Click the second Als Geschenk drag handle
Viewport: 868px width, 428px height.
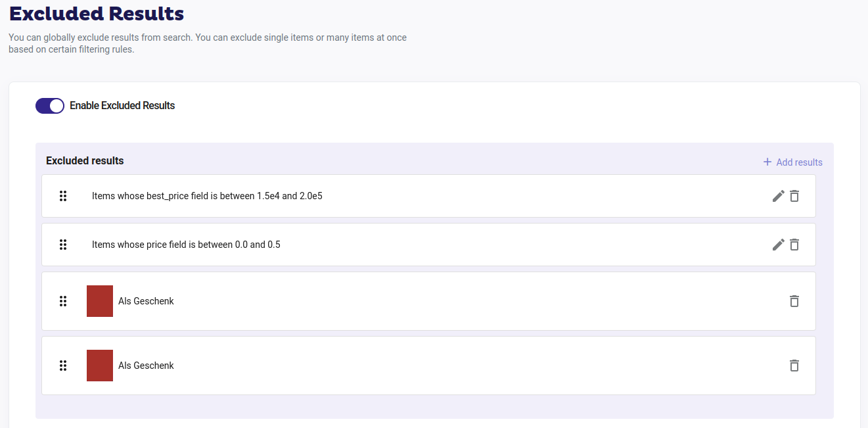click(x=63, y=366)
